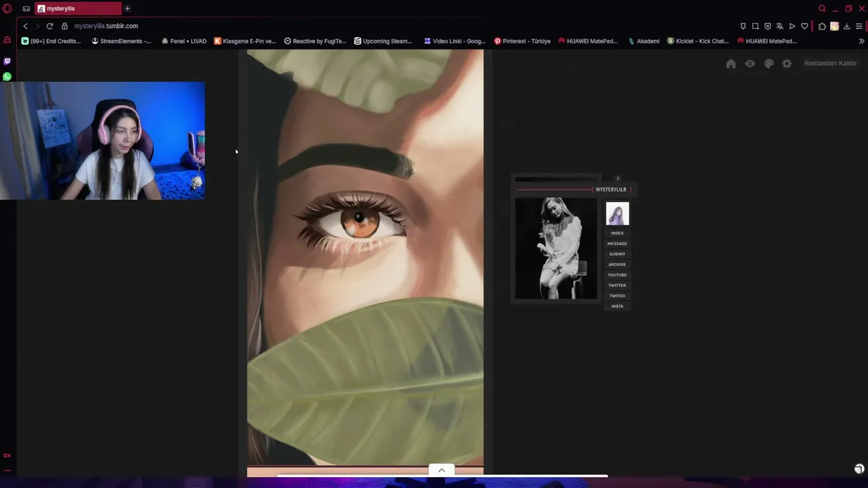The image size is (868, 488).
Task: Go to Tumblr dashboard home icon
Action: [x=730, y=63]
